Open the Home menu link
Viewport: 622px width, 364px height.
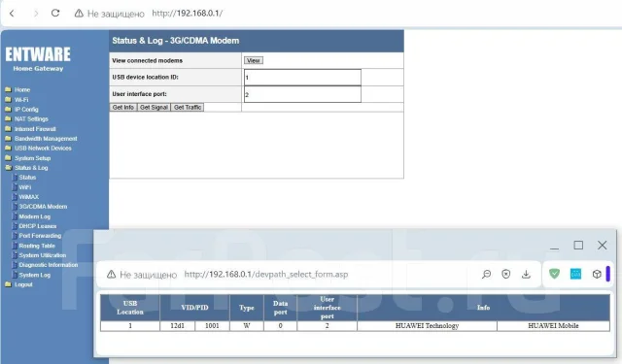[x=22, y=90]
